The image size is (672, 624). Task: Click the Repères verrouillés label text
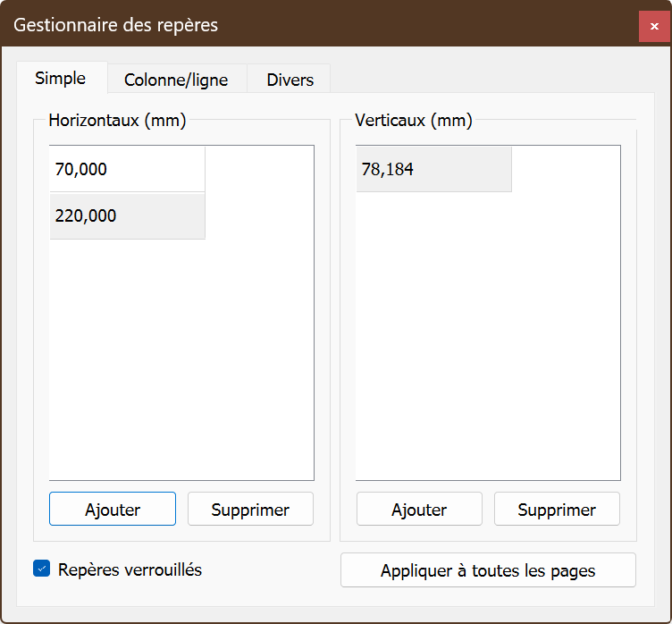(x=130, y=569)
